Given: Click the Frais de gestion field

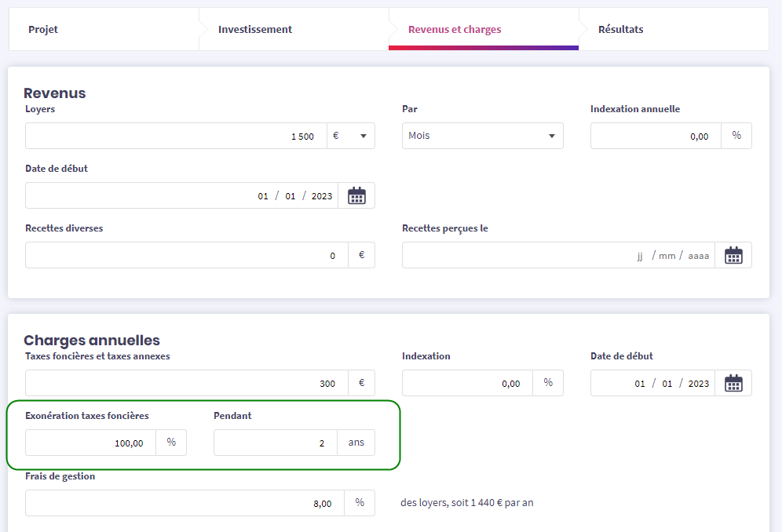Looking at the screenshot, I should pos(186,503).
